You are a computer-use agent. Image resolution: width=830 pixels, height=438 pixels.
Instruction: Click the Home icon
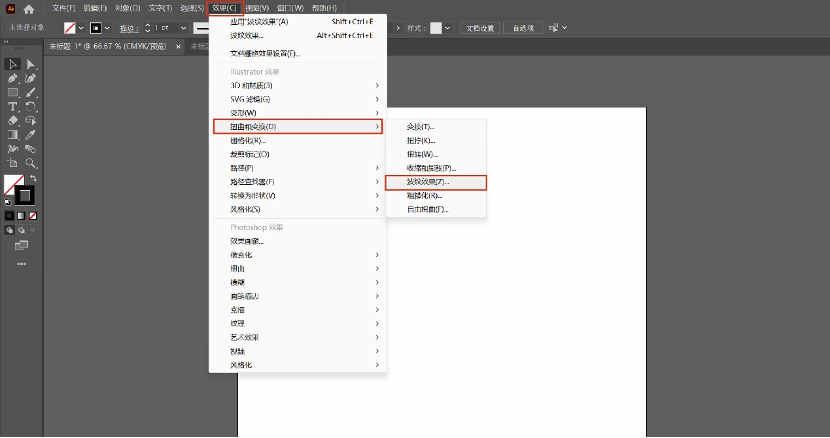coord(29,8)
